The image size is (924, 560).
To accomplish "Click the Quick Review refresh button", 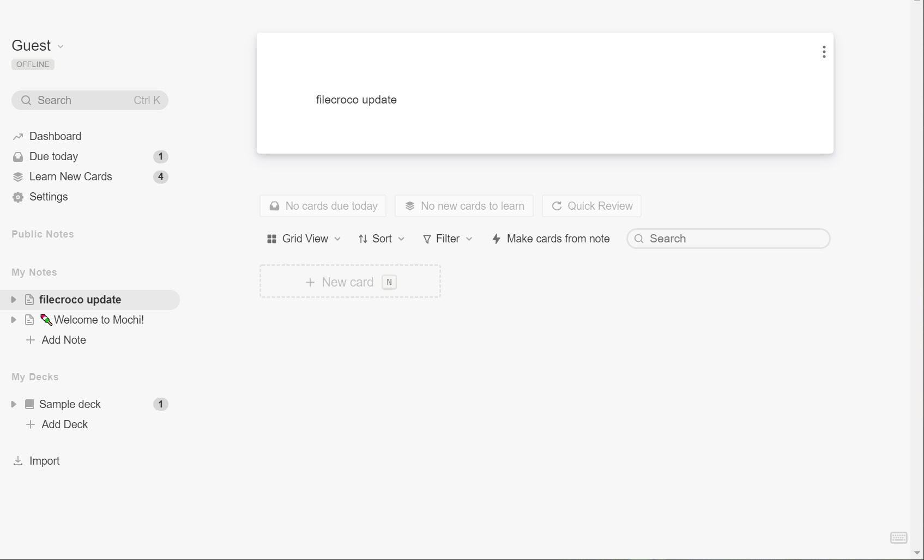I will tap(591, 206).
